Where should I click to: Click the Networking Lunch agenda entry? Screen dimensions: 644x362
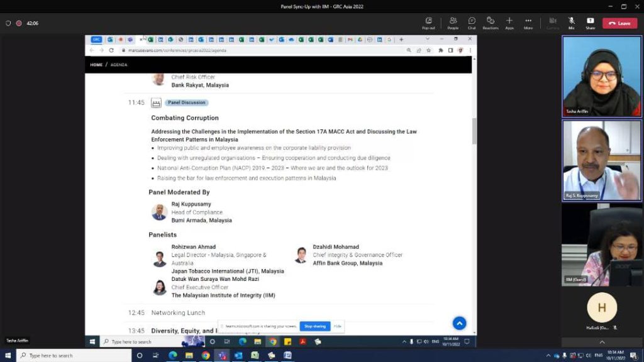178,313
